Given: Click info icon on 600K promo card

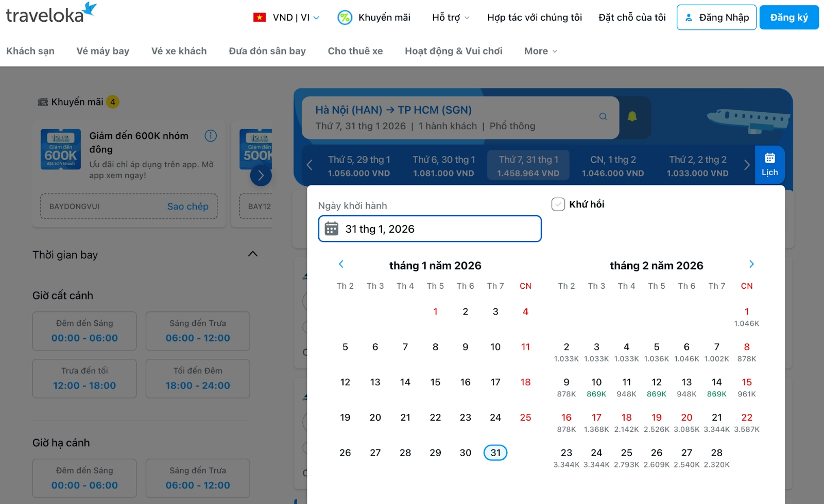Looking at the screenshot, I should 211,136.
